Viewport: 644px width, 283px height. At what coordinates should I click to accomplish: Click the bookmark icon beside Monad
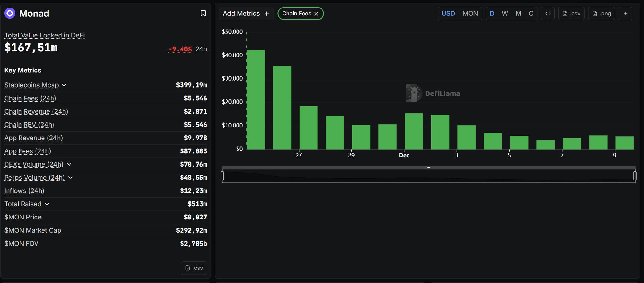[x=203, y=13]
